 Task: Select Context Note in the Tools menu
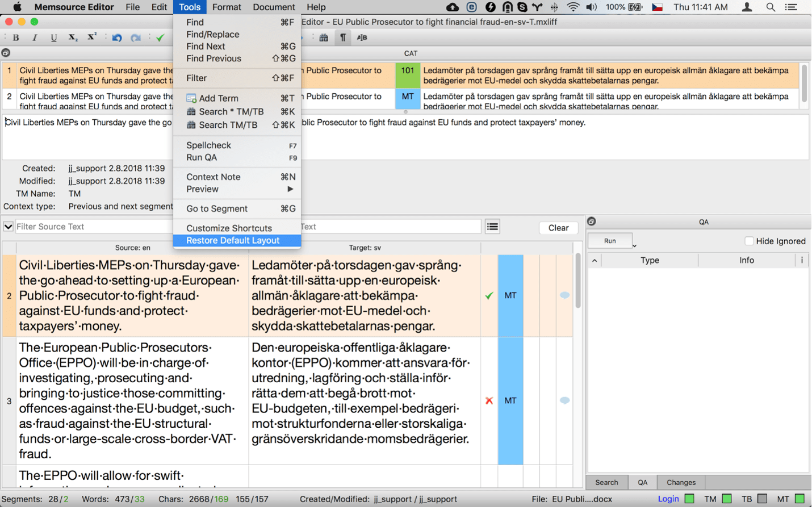pyautogui.click(x=237, y=177)
